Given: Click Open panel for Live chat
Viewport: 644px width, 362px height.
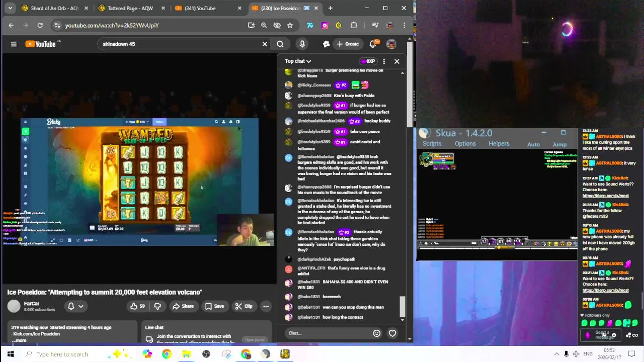Looking at the screenshot, I should coord(255,340).
